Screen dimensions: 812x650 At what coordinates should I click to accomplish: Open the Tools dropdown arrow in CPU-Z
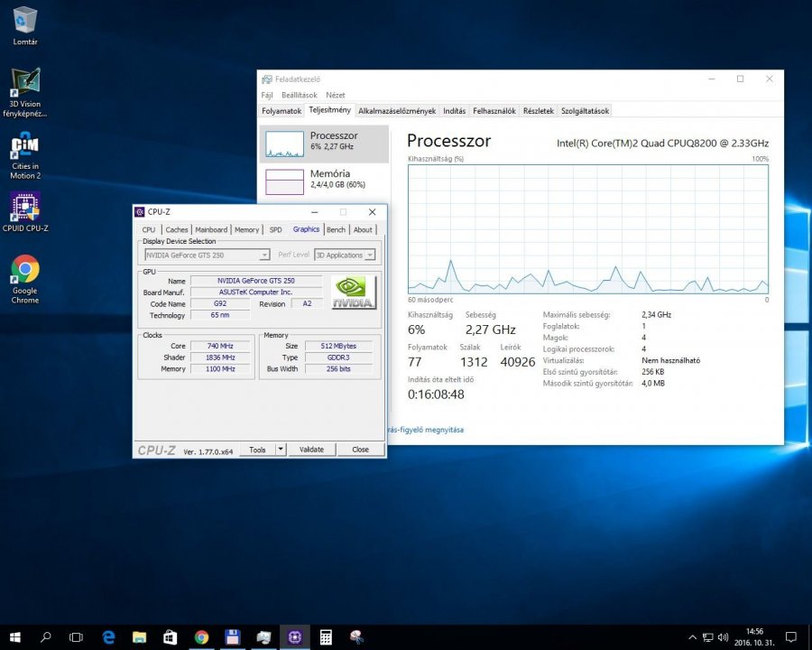[x=281, y=450]
